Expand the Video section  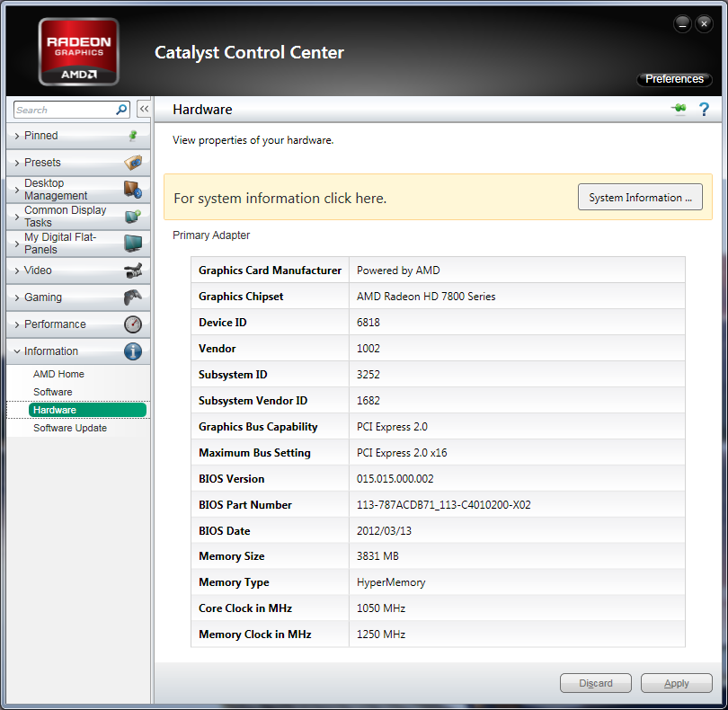(x=78, y=271)
